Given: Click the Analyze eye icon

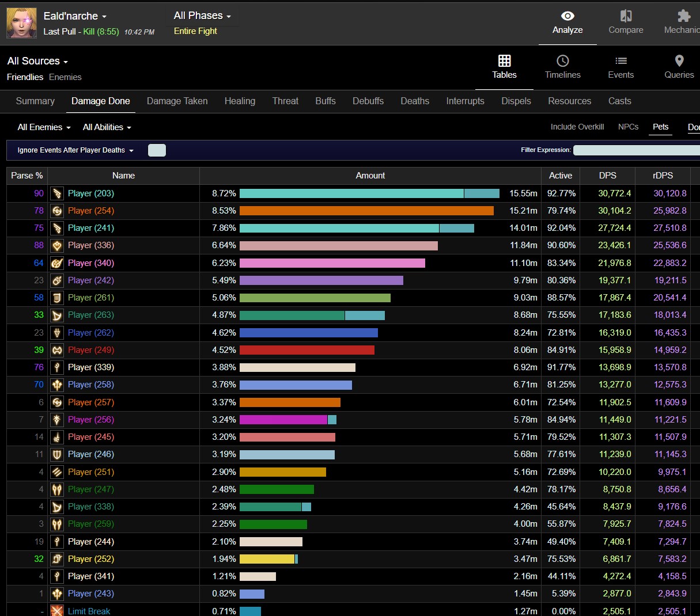Looking at the screenshot, I should click(567, 16).
